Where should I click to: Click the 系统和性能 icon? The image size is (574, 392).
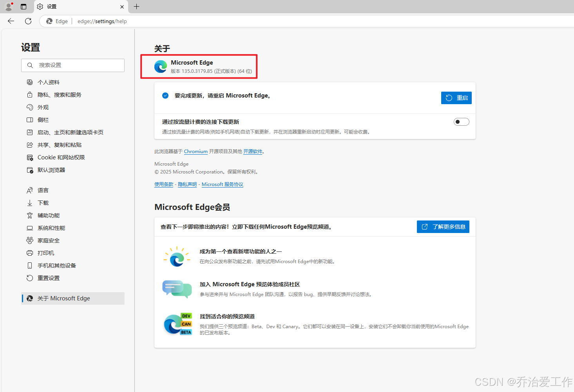click(x=30, y=228)
